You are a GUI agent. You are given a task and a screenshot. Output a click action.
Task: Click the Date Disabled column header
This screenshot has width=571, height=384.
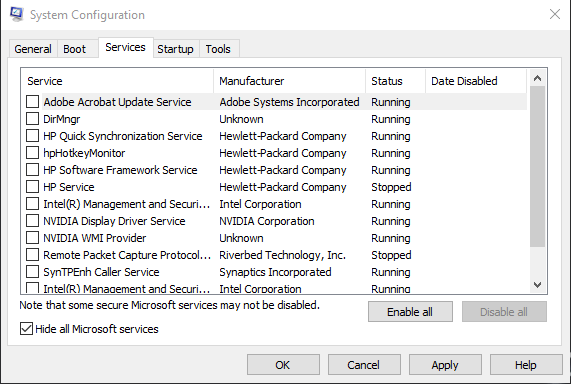(x=476, y=81)
